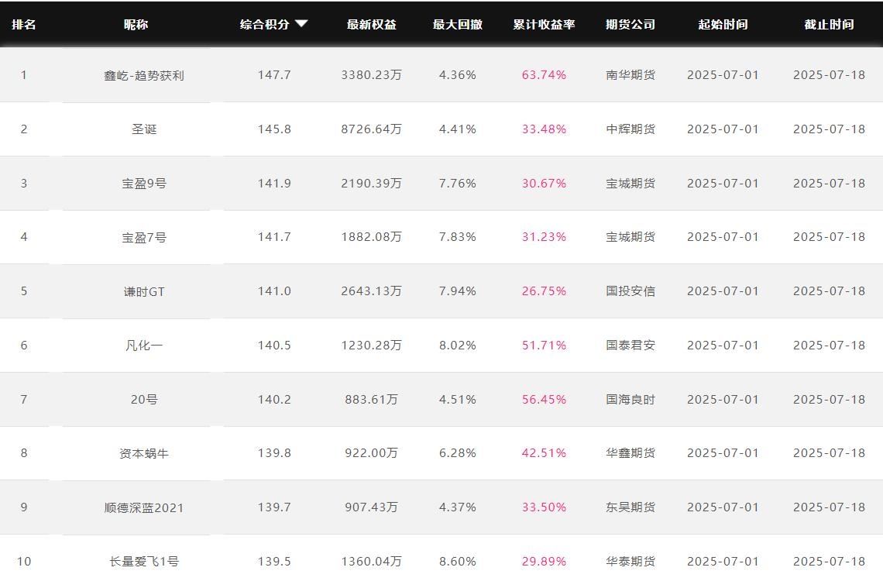
Task: Click the 最大回撤 column header
Action: pos(457,24)
